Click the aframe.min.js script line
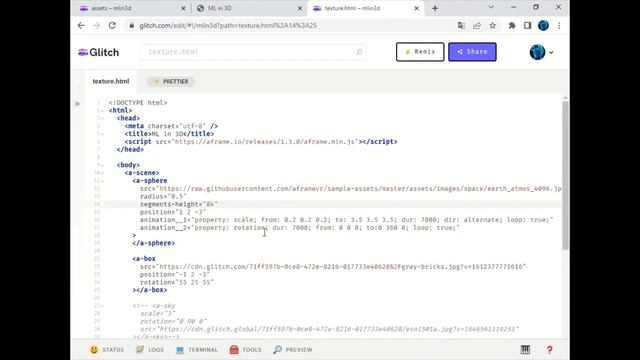Viewport: 640px width, 360px height. coord(261,142)
